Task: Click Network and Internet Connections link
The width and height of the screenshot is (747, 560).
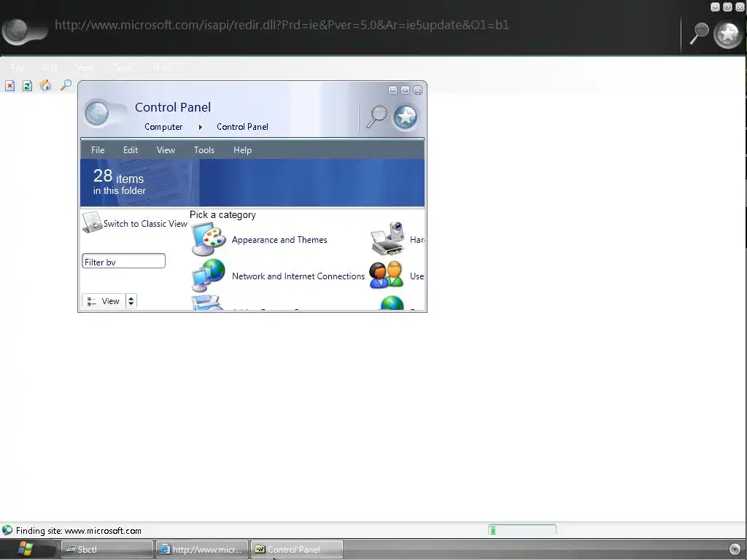Action: click(x=298, y=276)
